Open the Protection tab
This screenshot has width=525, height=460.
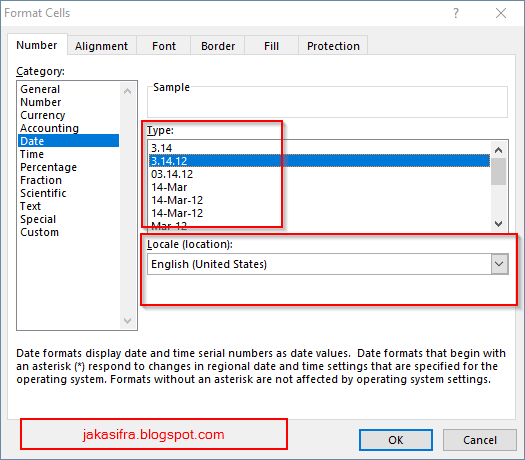tap(333, 46)
